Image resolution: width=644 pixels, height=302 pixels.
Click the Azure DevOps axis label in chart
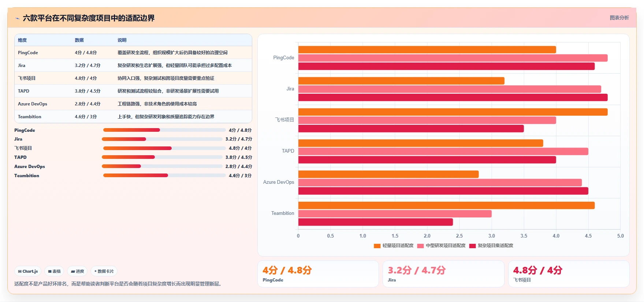tap(279, 182)
